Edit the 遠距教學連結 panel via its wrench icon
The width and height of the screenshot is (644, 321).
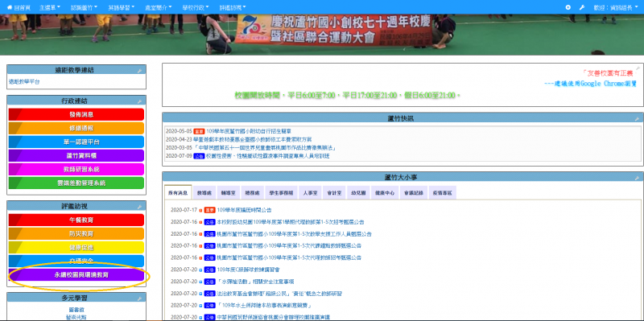(139, 71)
